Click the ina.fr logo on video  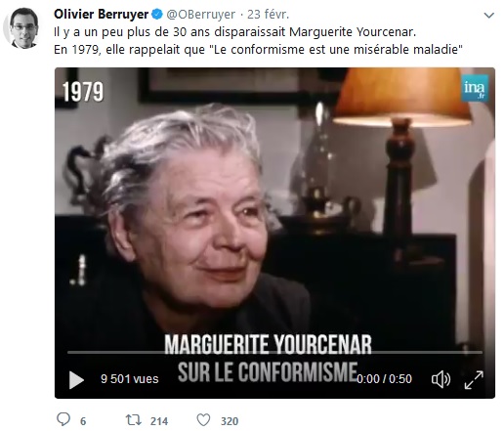475,88
